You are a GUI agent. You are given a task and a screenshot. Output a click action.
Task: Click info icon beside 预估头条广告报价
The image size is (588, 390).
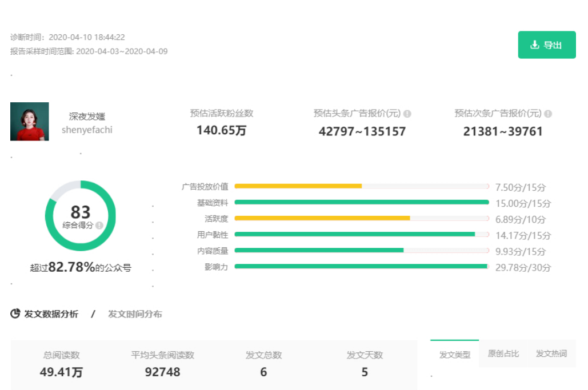pos(407,114)
